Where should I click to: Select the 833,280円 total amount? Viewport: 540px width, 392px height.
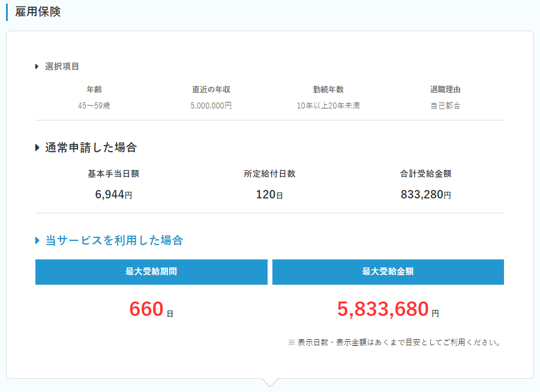coord(425,194)
